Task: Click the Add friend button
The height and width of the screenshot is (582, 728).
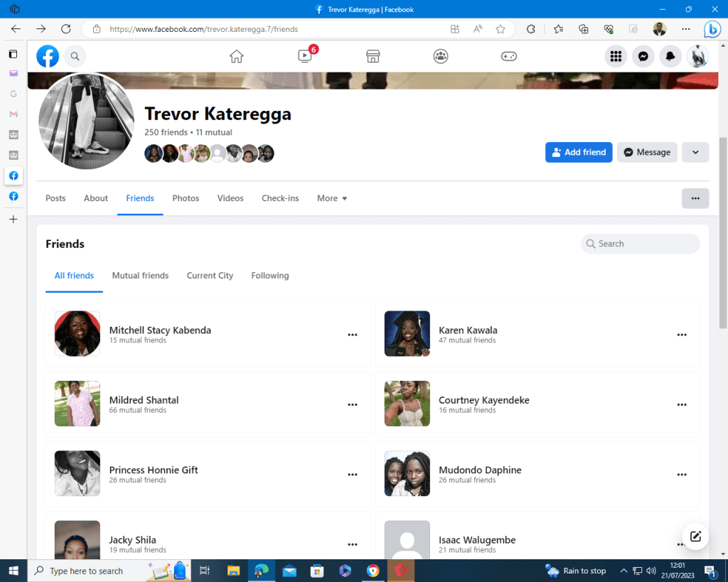Action: tap(579, 152)
